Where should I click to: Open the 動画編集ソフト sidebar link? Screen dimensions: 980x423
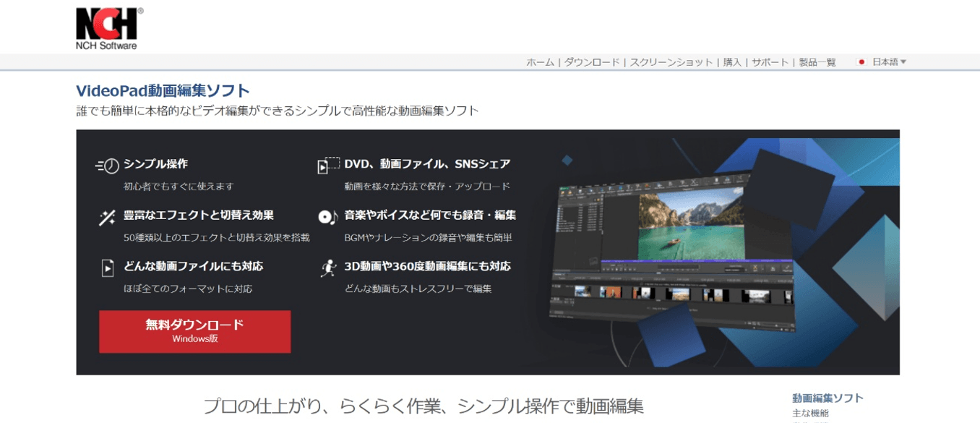[828, 398]
